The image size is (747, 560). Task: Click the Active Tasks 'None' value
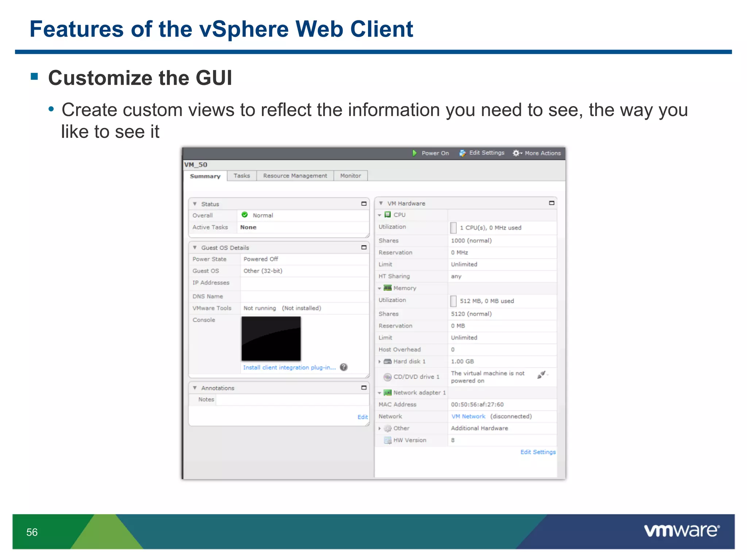pos(248,227)
